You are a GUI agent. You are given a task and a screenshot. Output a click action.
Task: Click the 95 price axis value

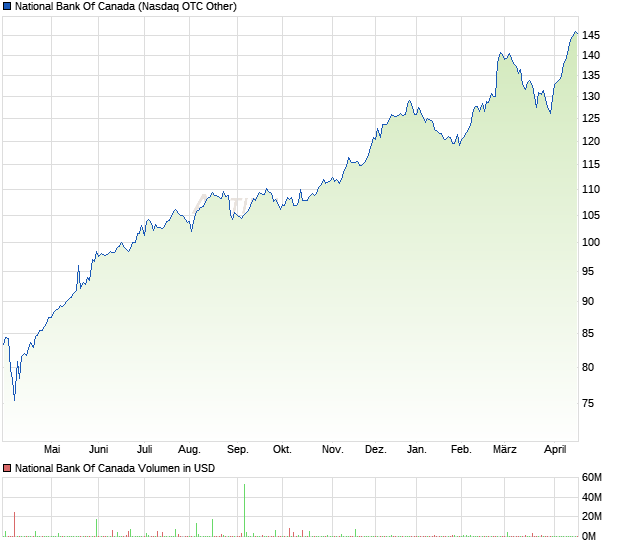tap(588, 271)
